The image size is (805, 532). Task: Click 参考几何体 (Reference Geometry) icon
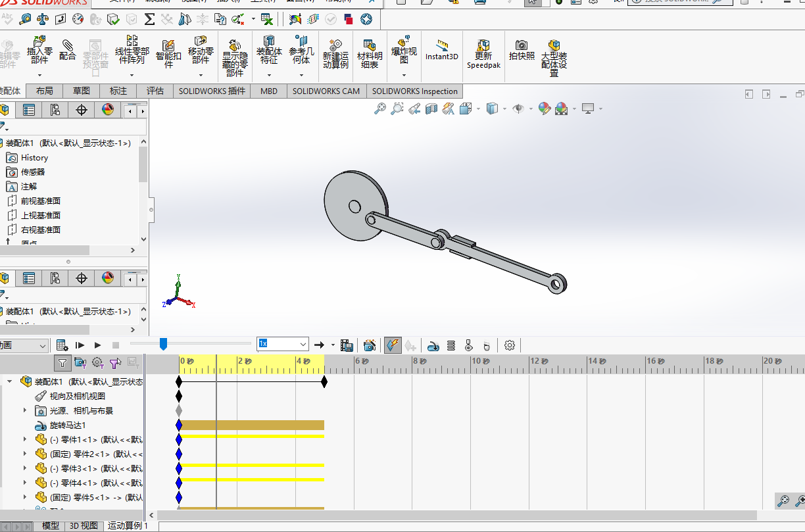point(301,50)
